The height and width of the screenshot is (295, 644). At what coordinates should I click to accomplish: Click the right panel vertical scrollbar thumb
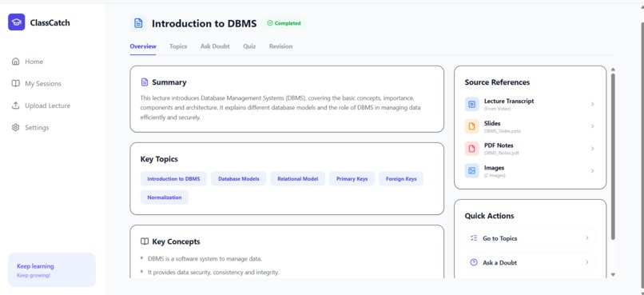click(x=613, y=157)
